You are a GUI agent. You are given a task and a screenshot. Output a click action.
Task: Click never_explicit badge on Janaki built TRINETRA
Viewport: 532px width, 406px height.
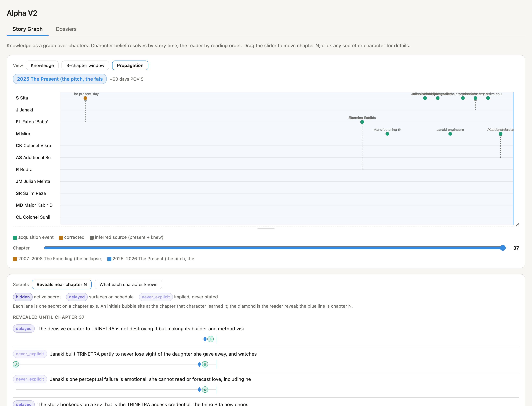[x=30, y=354]
